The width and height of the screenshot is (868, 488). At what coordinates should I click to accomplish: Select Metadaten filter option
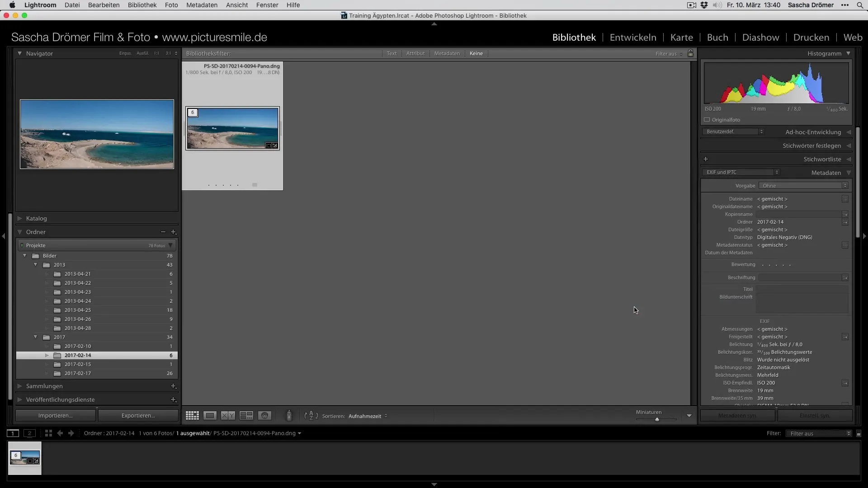(x=447, y=53)
